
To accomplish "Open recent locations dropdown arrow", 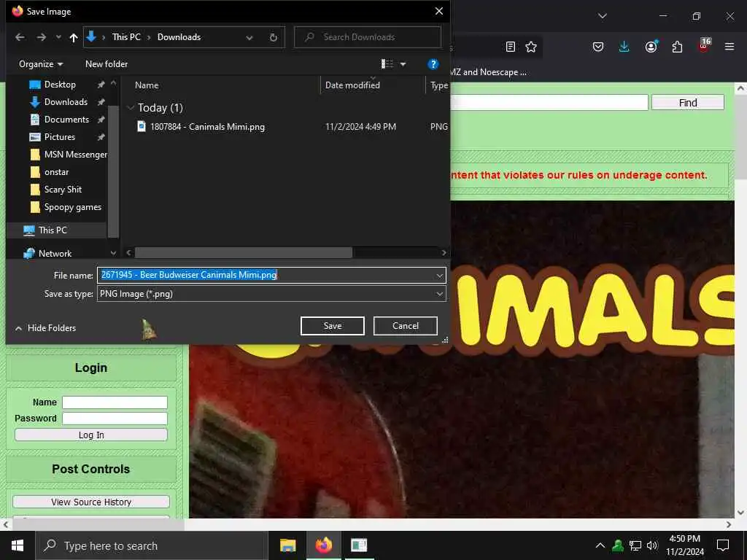I will [x=58, y=37].
